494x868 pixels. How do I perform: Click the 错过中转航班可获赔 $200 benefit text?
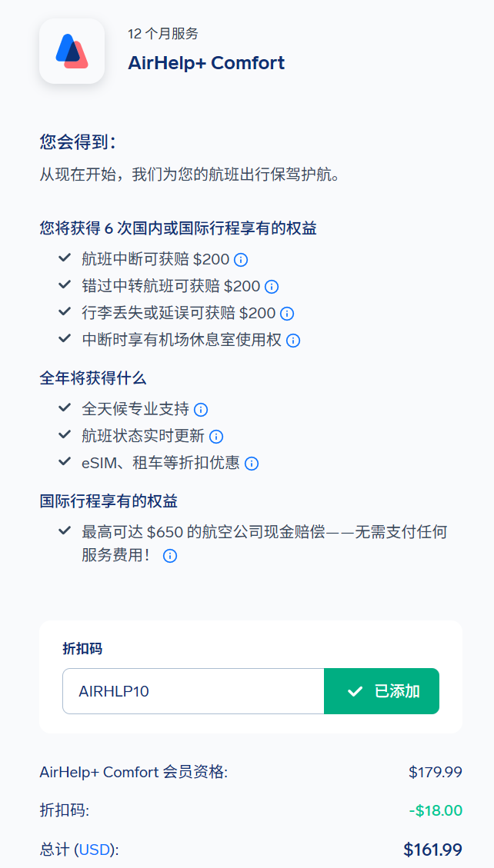pyautogui.click(x=171, y=286)
